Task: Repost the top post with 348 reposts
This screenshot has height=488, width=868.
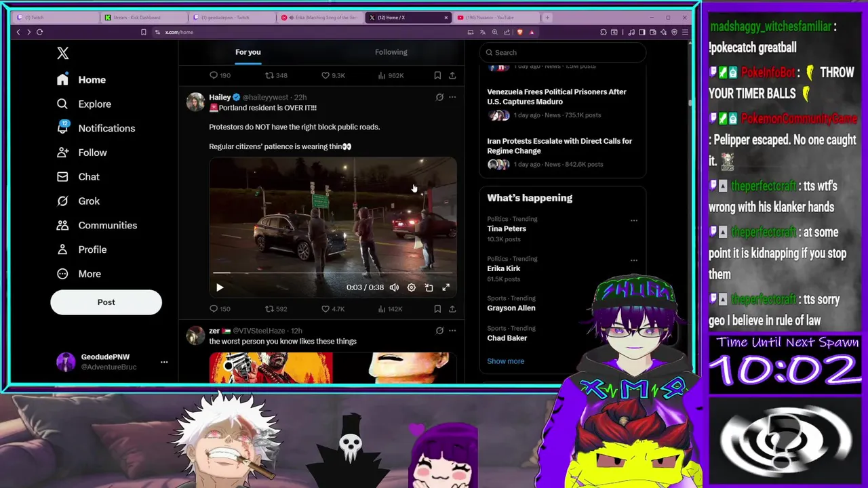Action: [x=276, y=75]
